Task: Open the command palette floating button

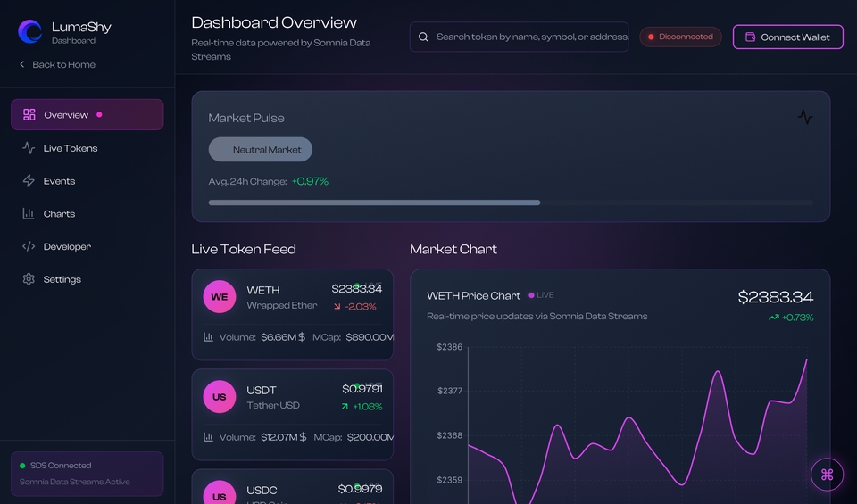Action: coord(827,475)
